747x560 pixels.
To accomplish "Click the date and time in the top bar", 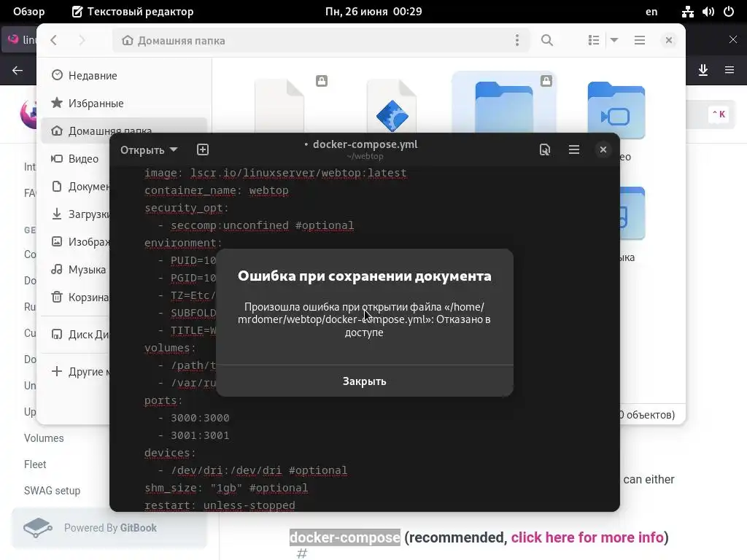I will 373,12.
